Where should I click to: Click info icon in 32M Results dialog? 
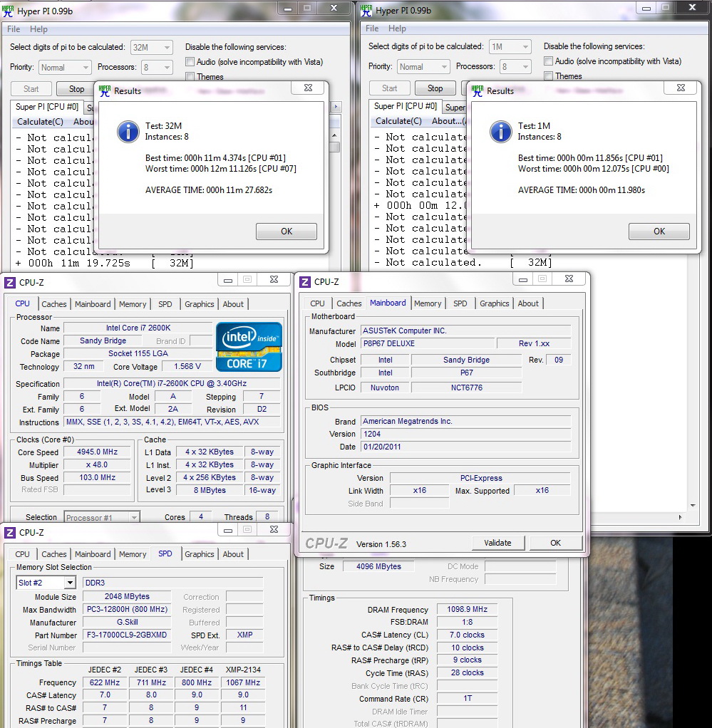(128, 132)
